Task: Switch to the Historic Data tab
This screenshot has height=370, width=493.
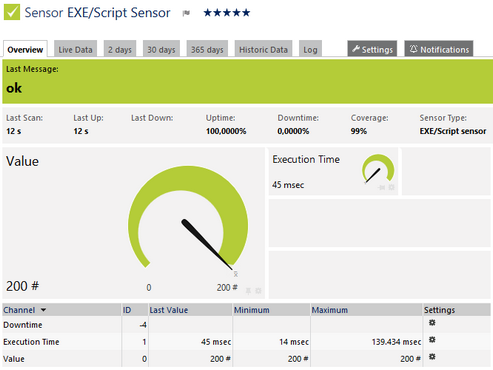Action: pos(263,49)
